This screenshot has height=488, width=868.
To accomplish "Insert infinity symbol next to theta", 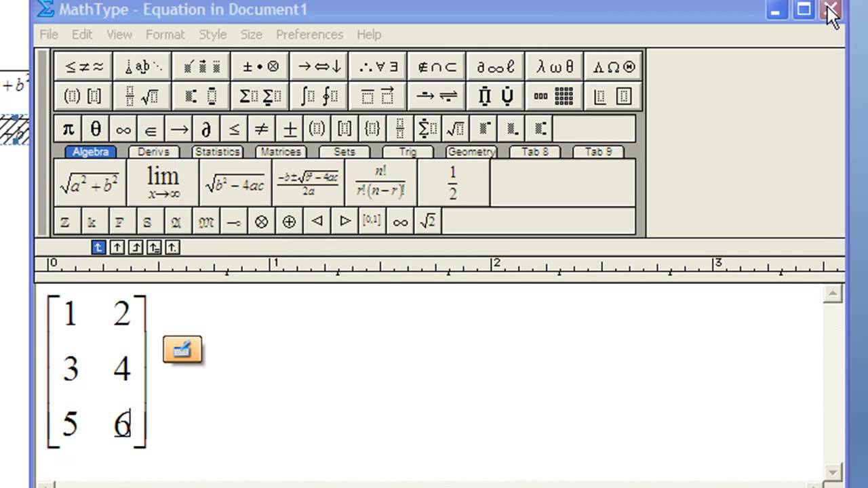I will pyautogui.click(x=123, y=129).
